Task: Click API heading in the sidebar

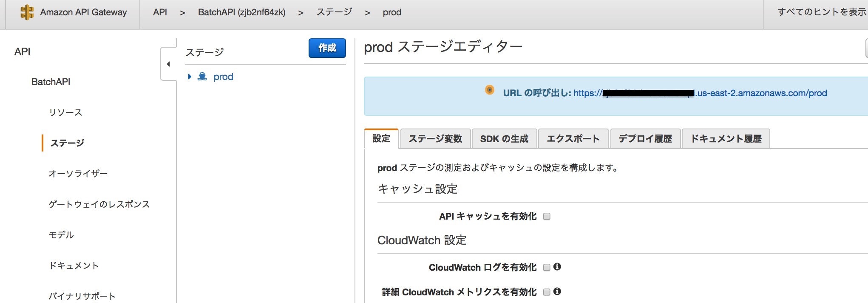Action: (22, 52)
